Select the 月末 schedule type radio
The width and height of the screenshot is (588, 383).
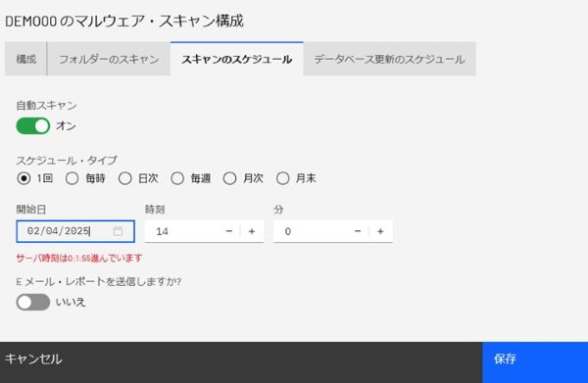pos(283,178)
